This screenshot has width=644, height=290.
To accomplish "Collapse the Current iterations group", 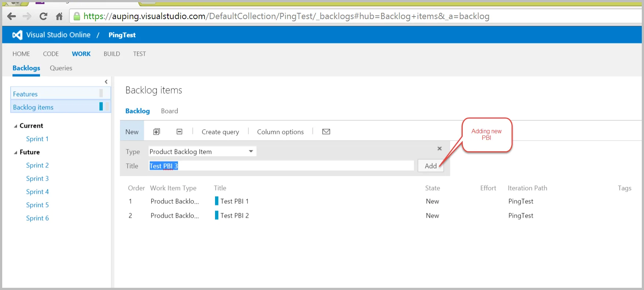I will click(x=16, y=126).
